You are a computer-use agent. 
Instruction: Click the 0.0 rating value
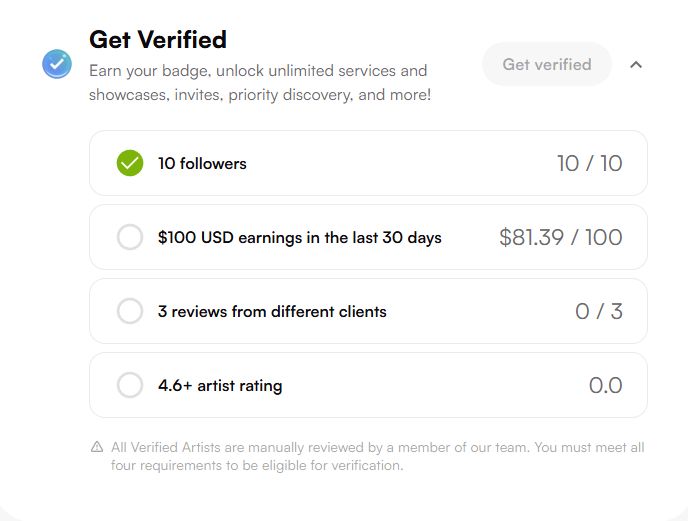(x=605, y=385)
